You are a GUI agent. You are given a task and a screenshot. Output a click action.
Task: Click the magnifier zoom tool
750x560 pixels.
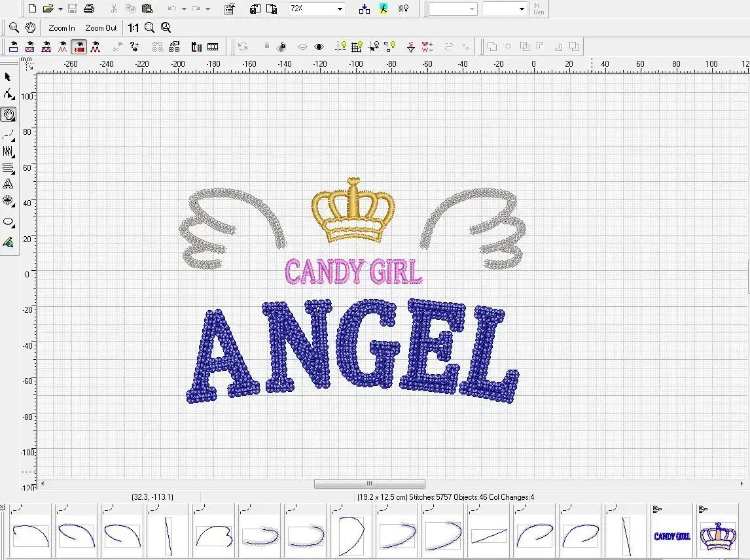pos(14,28)
